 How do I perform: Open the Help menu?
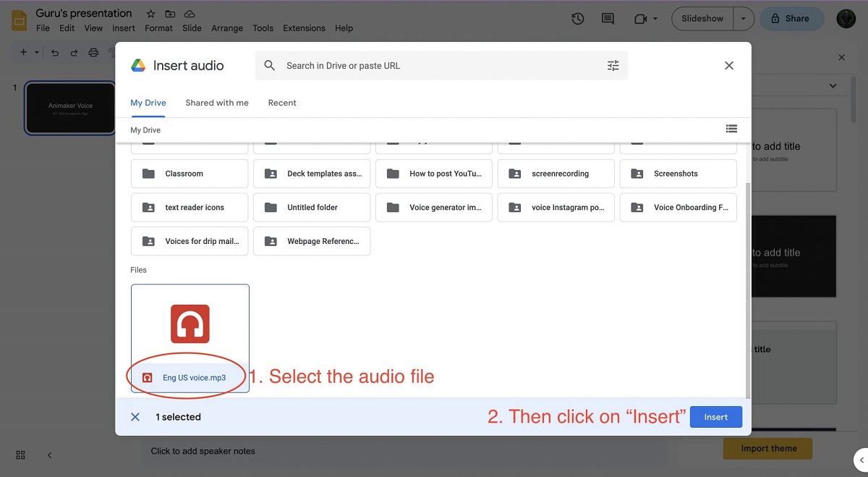344,28
